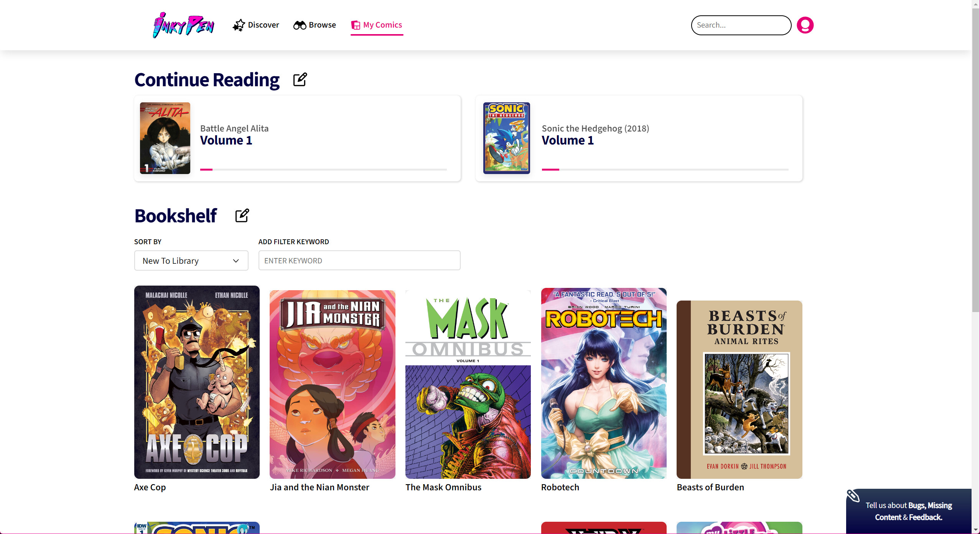Screen dimensions: 980x534
Task: Edit the Continue Reading list
Action: [x=300, y=80]
